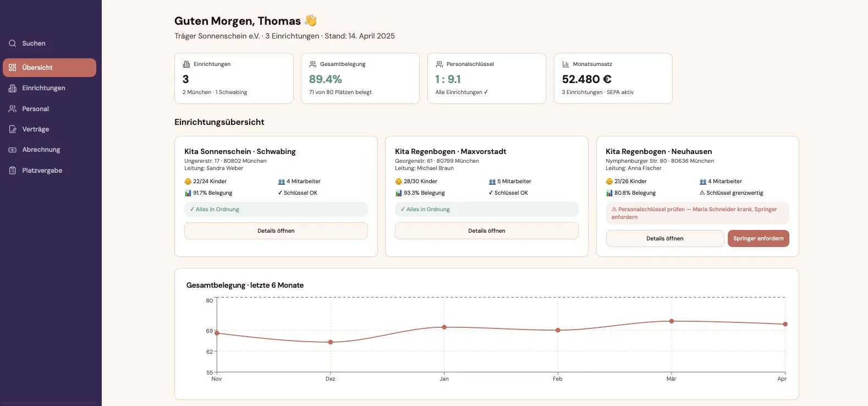This screenshot has width=868, height=406.
Task: Click the Übersicht grid icon
Action: coord(12,68)
